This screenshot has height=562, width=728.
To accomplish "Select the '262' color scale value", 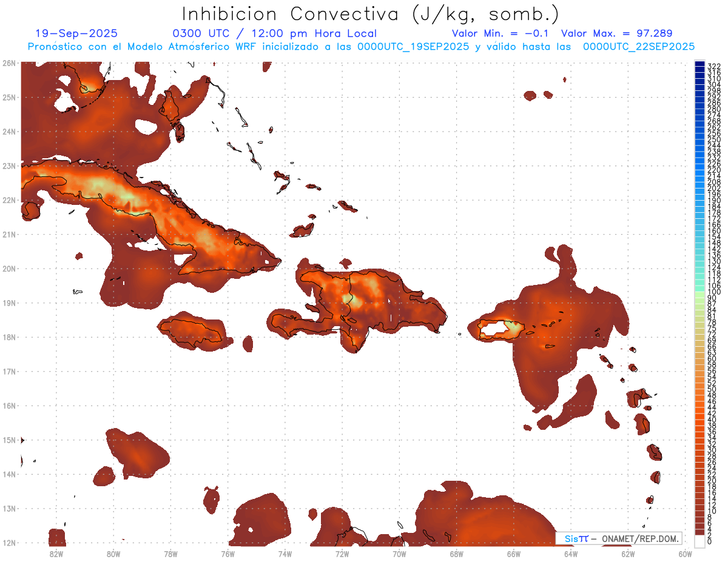I will click(x=714, y=127).
